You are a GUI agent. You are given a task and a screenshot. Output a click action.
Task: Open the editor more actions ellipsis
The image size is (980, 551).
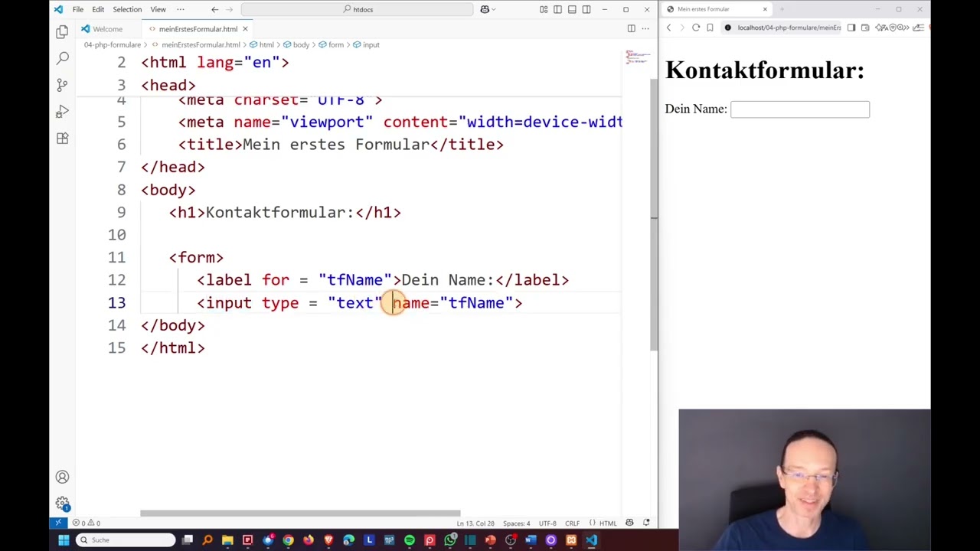point(646,28)
